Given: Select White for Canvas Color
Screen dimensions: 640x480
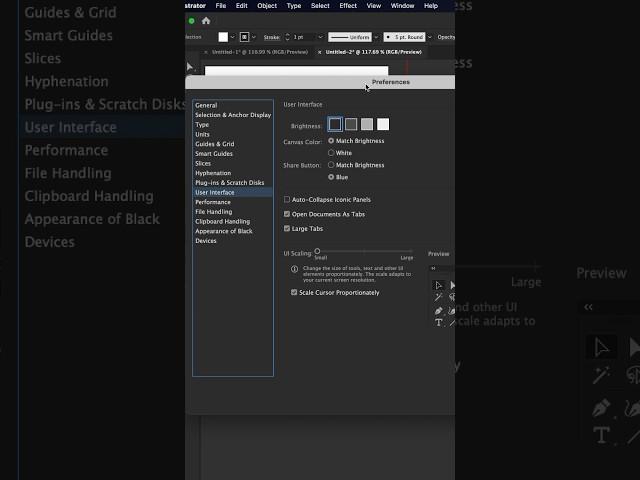Looking at the screenshot, I should click(331, 153).
